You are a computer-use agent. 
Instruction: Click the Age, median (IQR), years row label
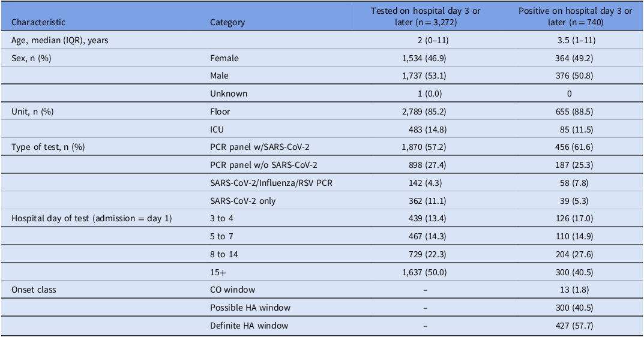pyautogui.click(x=60, y=40)
